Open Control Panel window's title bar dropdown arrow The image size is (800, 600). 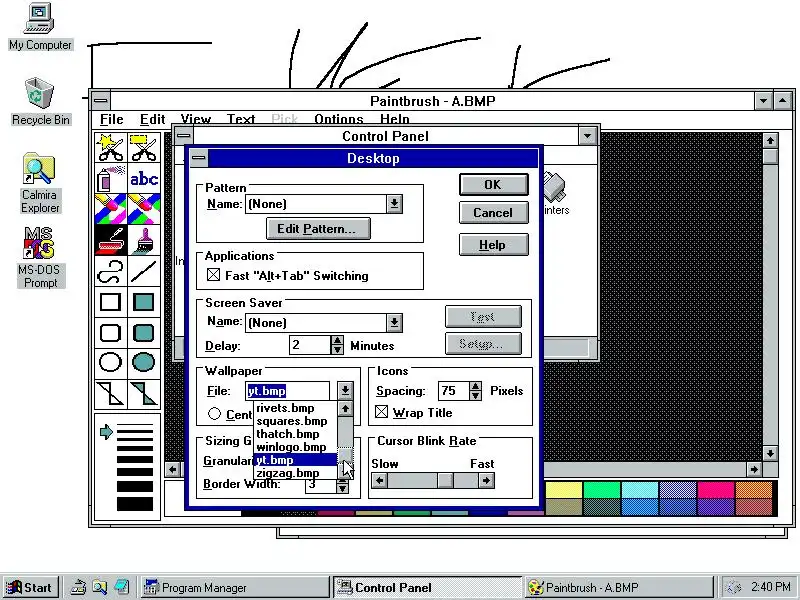[587, 136]
